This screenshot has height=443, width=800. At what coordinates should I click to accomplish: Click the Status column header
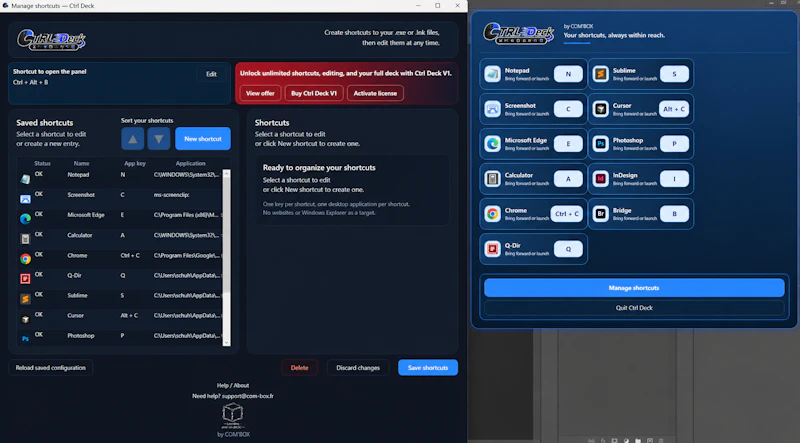click(x=42, y=163)
